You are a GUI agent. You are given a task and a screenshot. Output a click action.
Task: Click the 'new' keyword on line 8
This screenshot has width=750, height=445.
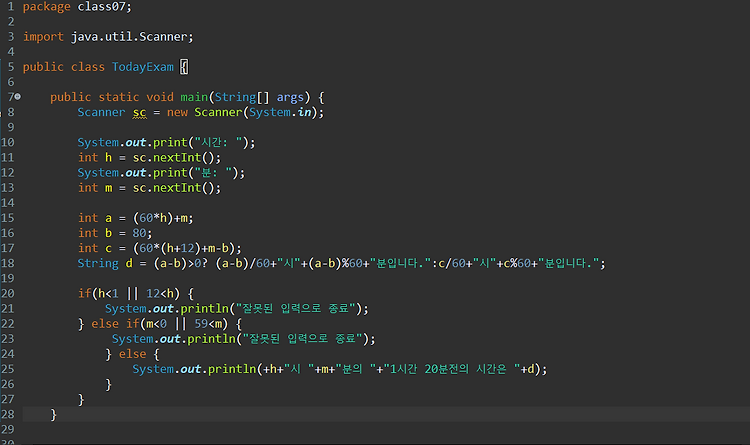point(177,113)
